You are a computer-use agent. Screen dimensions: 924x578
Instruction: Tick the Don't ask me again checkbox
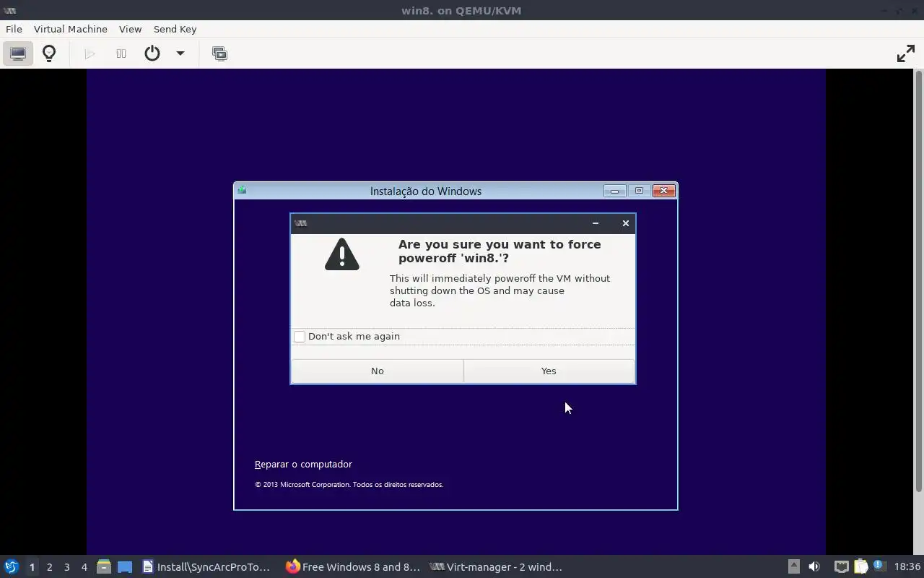coord(300,337)
